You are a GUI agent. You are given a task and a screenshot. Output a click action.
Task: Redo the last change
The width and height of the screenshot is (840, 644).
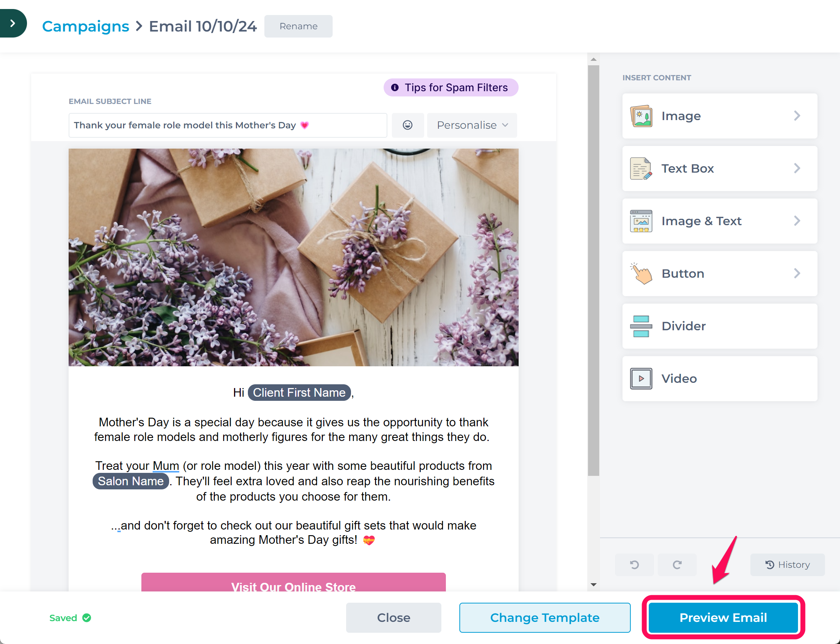point(677,565)
